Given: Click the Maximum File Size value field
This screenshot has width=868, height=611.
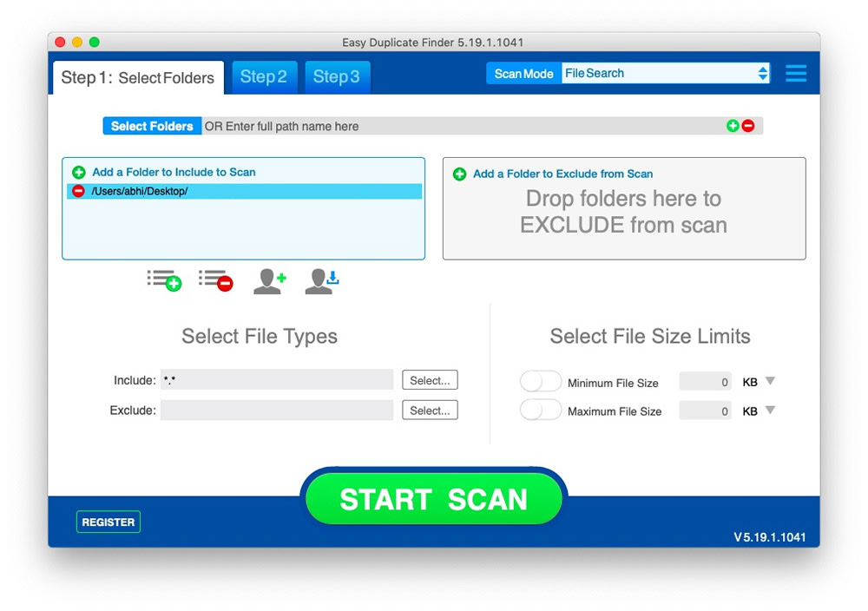Looking at the screenshot, I should tap(705, 411).
